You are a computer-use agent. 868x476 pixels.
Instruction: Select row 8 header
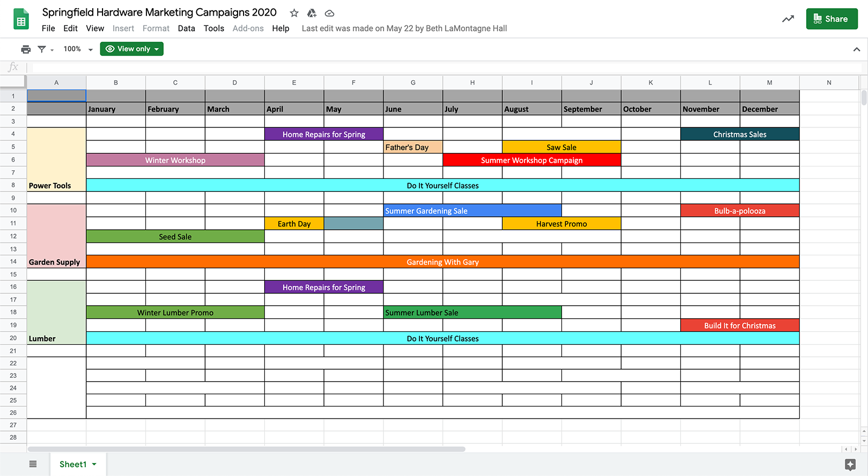point(13,185)
